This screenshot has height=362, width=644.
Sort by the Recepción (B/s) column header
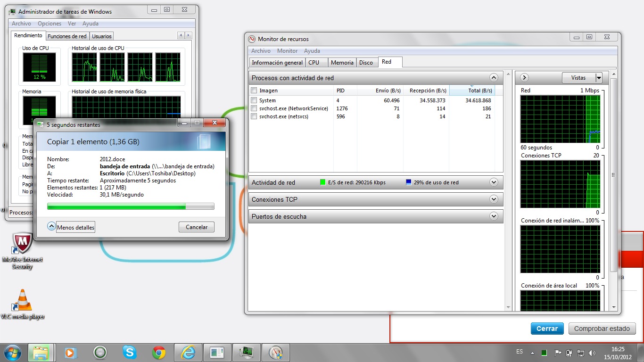[x=428, y=90]
